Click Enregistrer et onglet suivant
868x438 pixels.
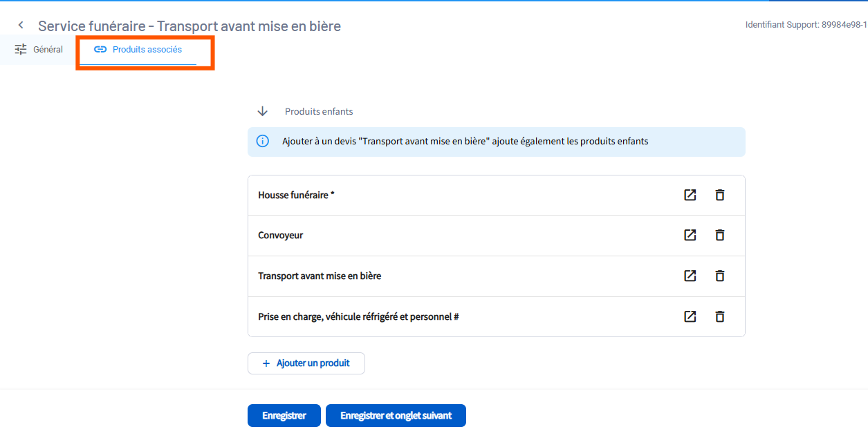click(396, 416)
